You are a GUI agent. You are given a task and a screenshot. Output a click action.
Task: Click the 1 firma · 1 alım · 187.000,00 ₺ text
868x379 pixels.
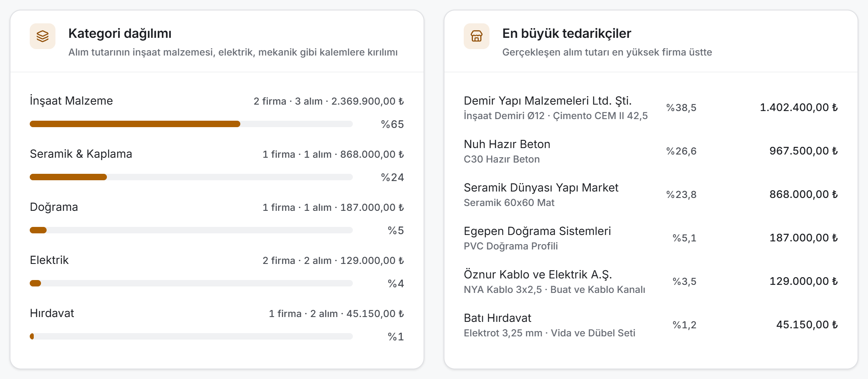click(x=333, y=207)
